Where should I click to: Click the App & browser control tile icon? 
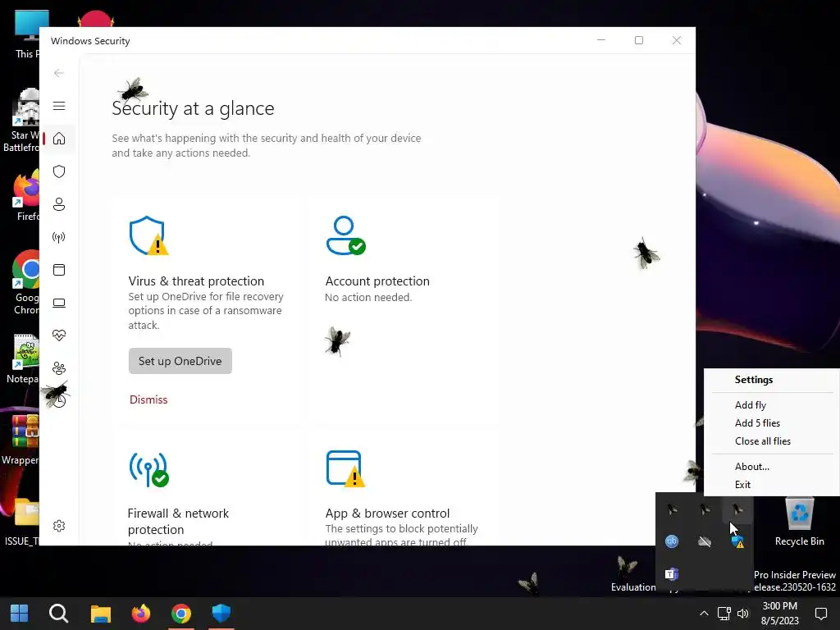click(x=345, y=468)
